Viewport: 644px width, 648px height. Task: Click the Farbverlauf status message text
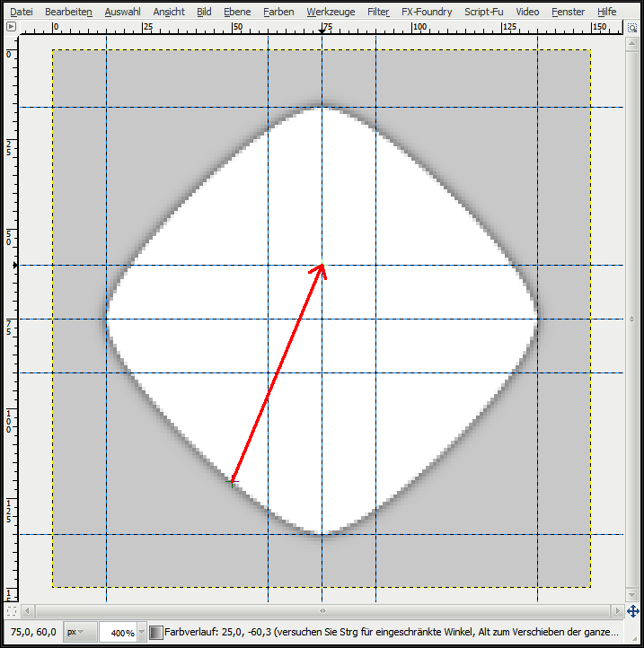[x=392, y=633]
